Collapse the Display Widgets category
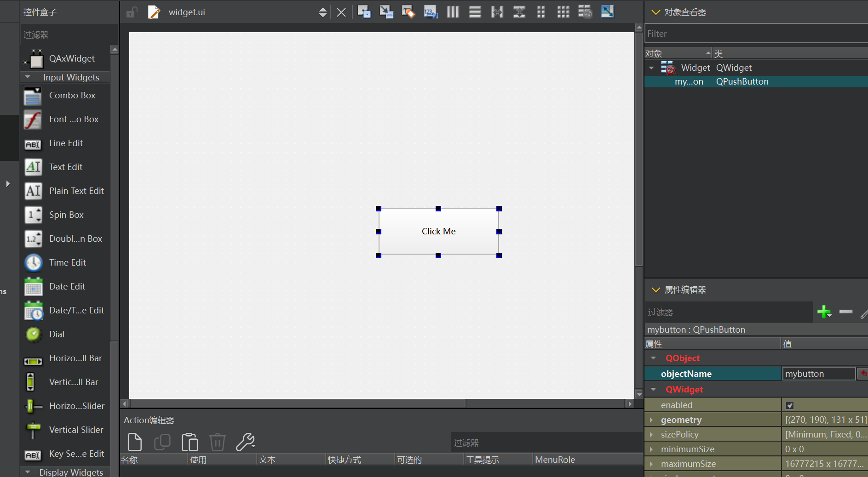The height and width of the screenshot is (477, 868). pyautogui.click(x=28, y=472)
